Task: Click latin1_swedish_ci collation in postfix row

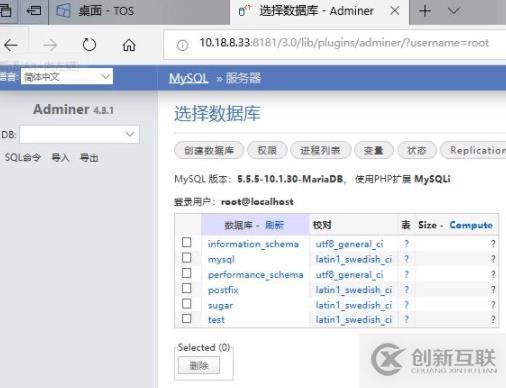Action: coord(354,290)
